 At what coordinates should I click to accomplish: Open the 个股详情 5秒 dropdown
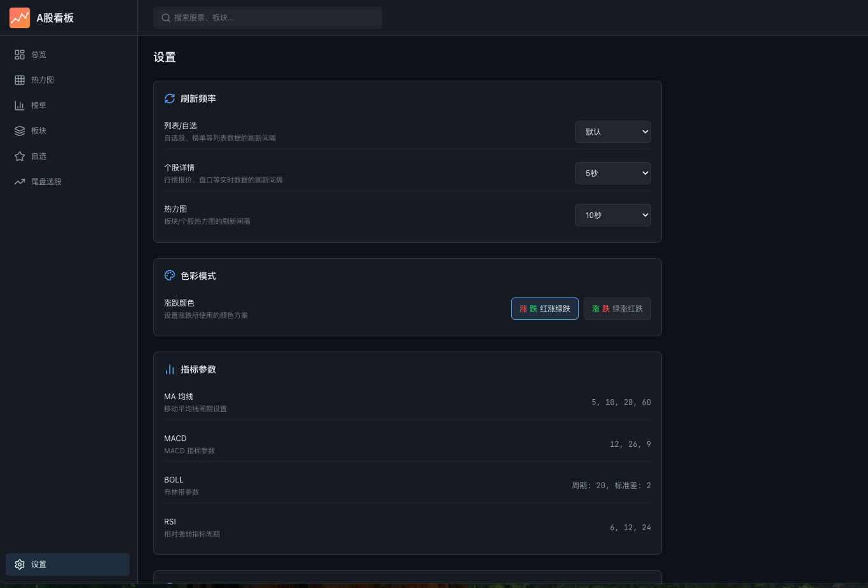612,173
